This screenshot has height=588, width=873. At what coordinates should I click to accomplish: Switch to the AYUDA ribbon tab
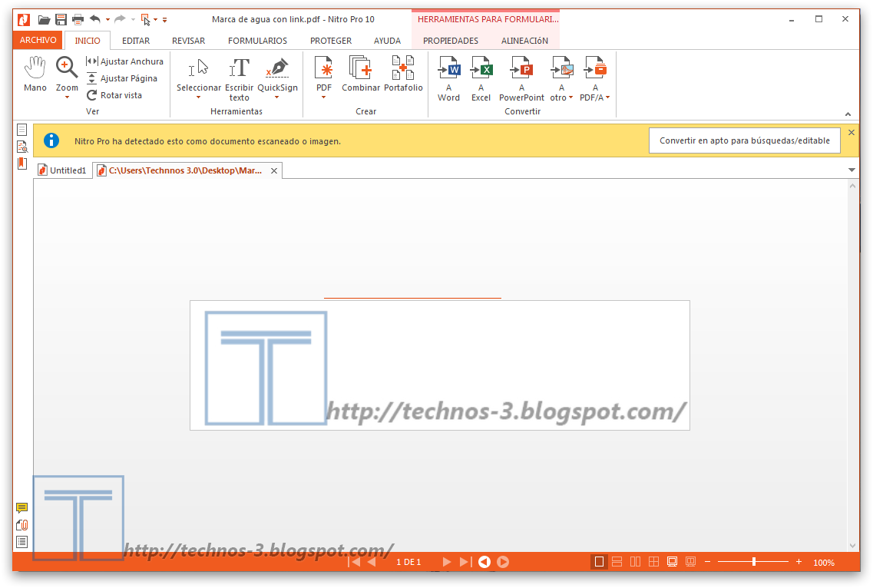point(388,41)
